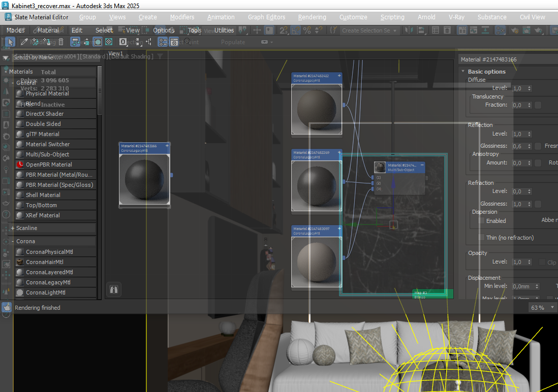Open Material ID Channel flyout
Image resolution: width=558 pixels, height=392 pixels.
[x=123, y=42]
